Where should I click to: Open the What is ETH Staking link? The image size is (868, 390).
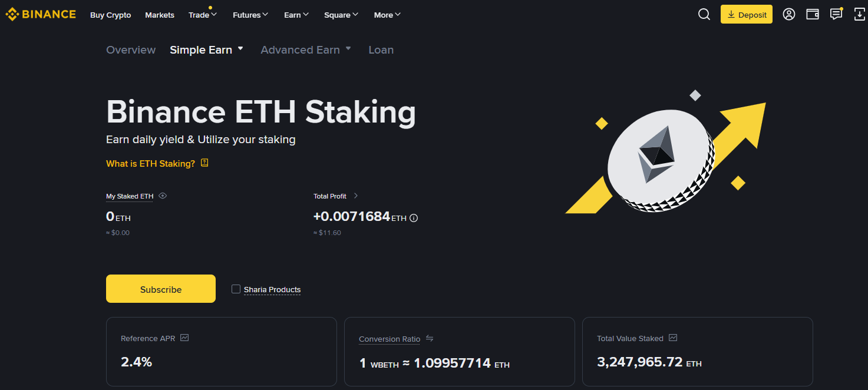[150, 163]
